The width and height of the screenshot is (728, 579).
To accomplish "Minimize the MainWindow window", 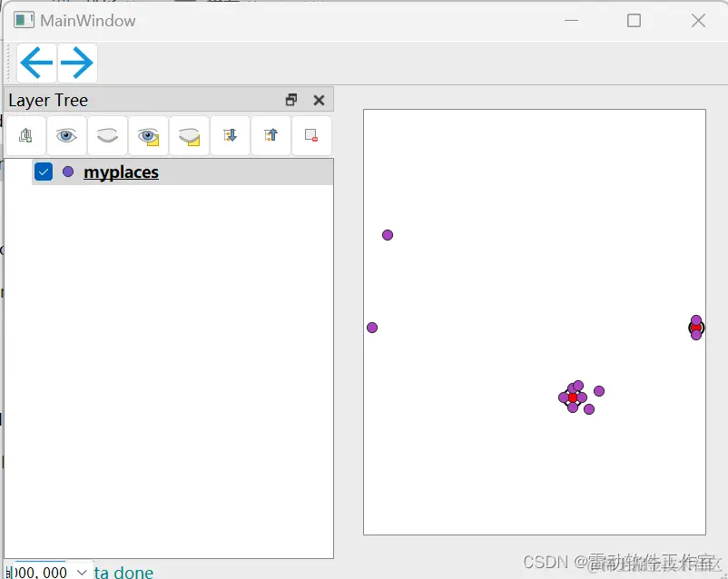I will 571,21.
